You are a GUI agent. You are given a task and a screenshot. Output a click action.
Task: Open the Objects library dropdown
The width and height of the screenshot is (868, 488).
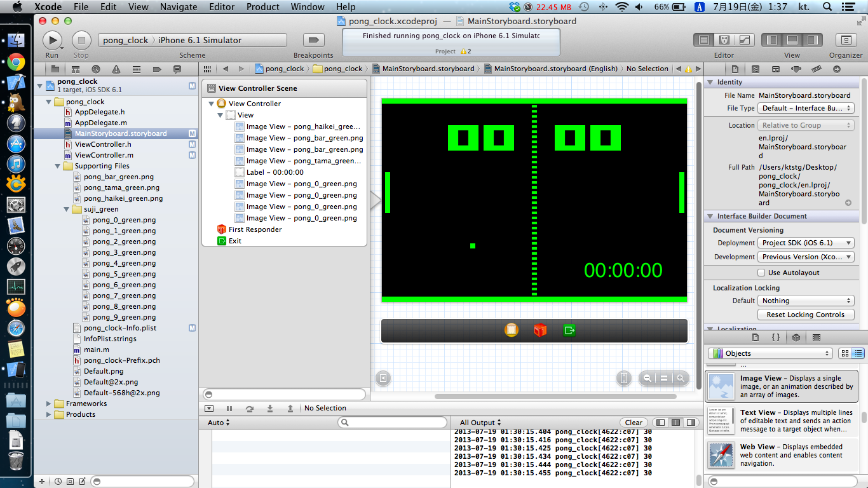click(x=770, y=353)
